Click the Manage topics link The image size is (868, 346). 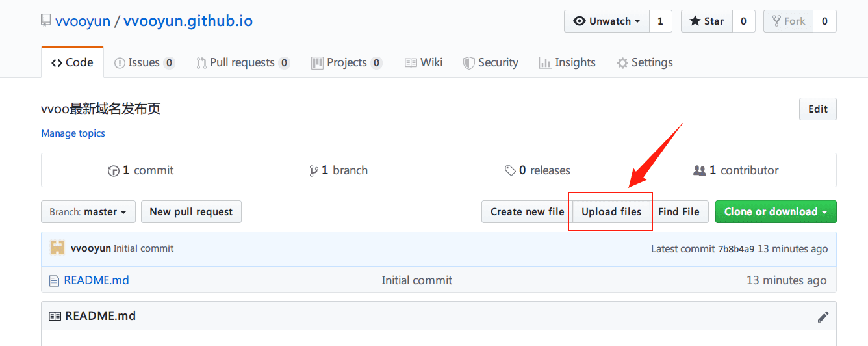pyautogui.click(x=73, y=133)
